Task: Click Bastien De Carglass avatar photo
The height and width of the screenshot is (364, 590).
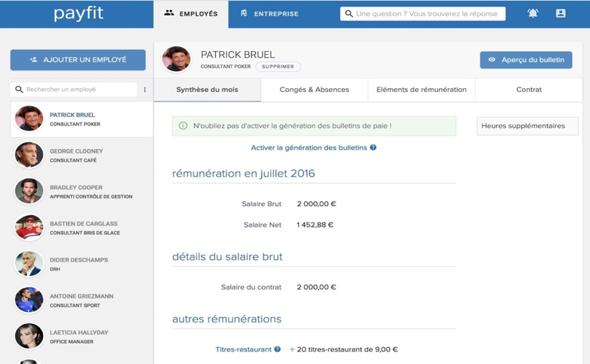Action: (29, 228)
